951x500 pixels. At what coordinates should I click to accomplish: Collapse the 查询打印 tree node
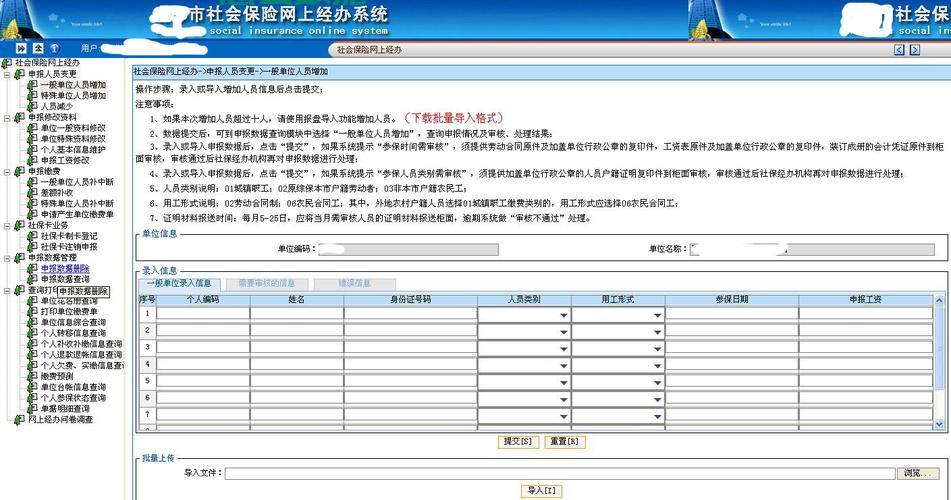7,290
